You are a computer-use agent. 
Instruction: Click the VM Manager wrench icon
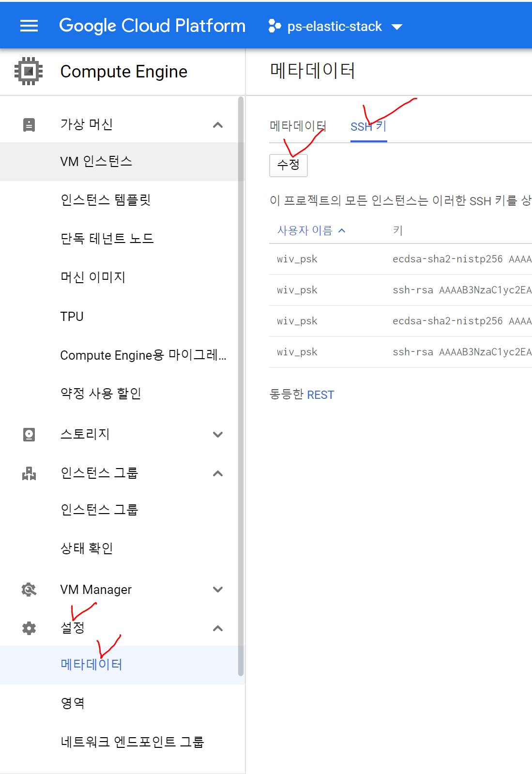(x=29, y=589)
